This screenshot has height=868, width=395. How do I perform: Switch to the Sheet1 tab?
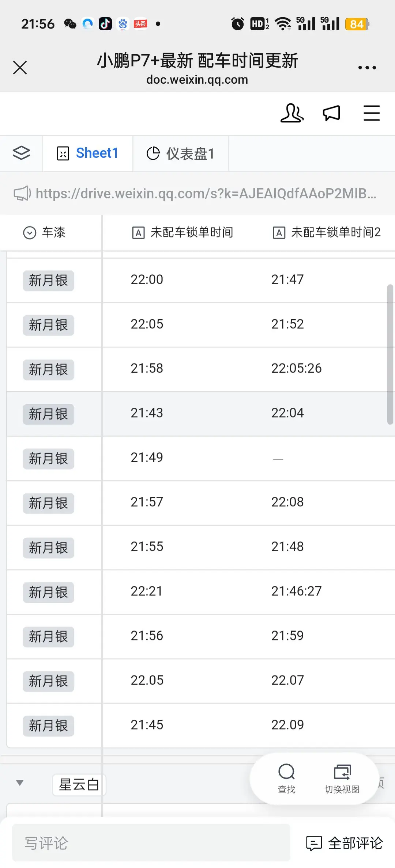88,153
